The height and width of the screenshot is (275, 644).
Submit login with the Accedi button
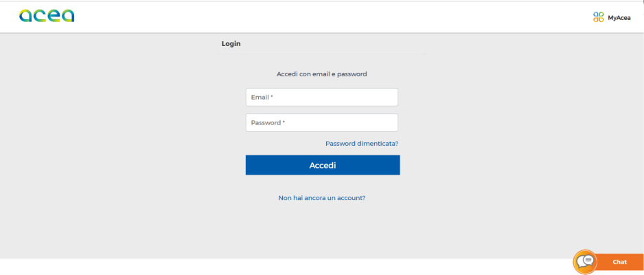[x=323, y=165]
